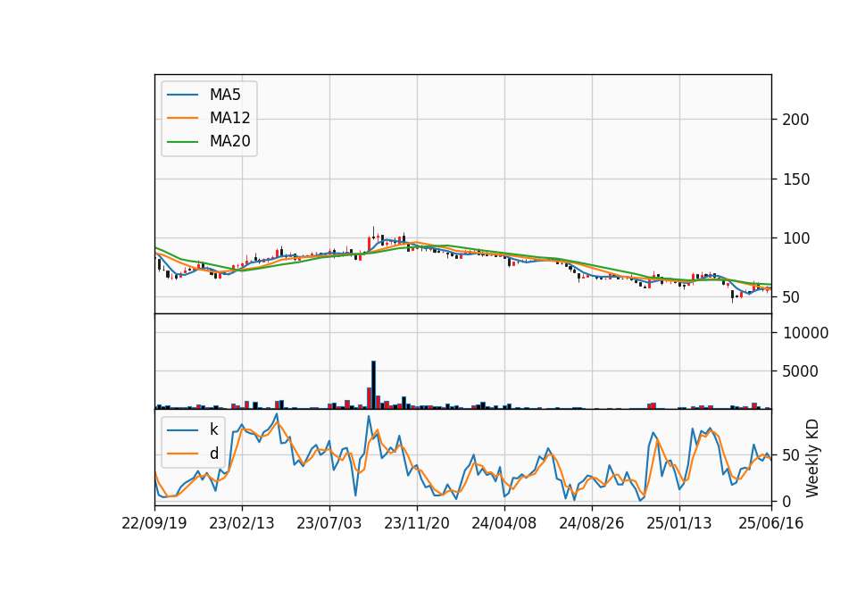Viewport: 857px width, 616px height.
Task: Click the 22/09/19 date axis label
Action: (x=154, y=523)
